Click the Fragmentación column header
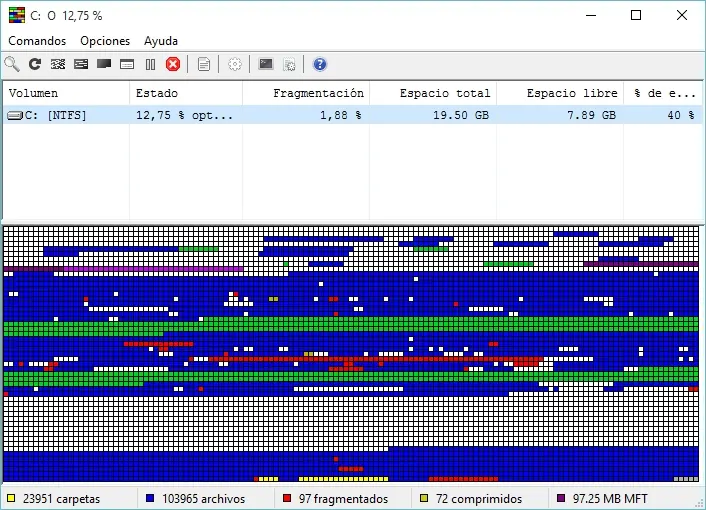This screenshot has height=510, width=706. tap(306, 93)
